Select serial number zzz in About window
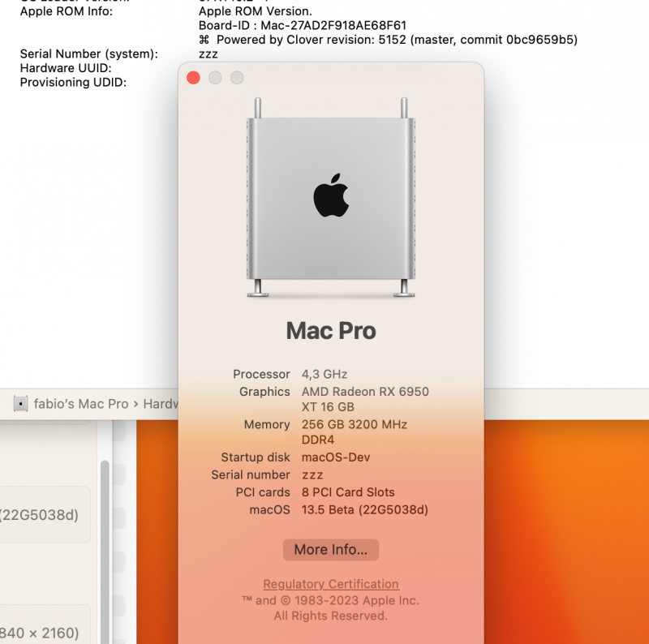The width and height of the screenshot is (649, 644). point(312,475)
